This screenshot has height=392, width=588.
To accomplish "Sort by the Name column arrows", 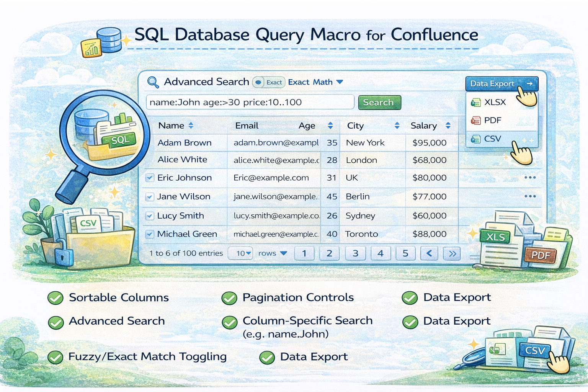I will click(191, 126).
